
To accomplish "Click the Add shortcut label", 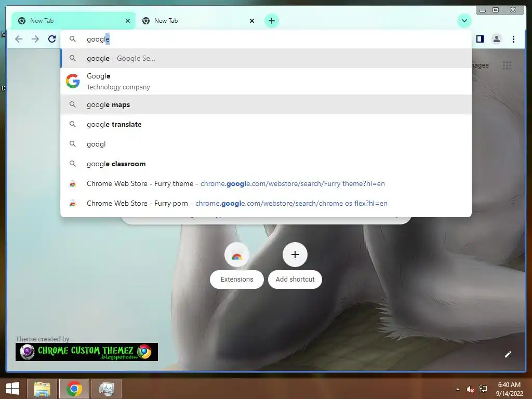I will point(295,279).
